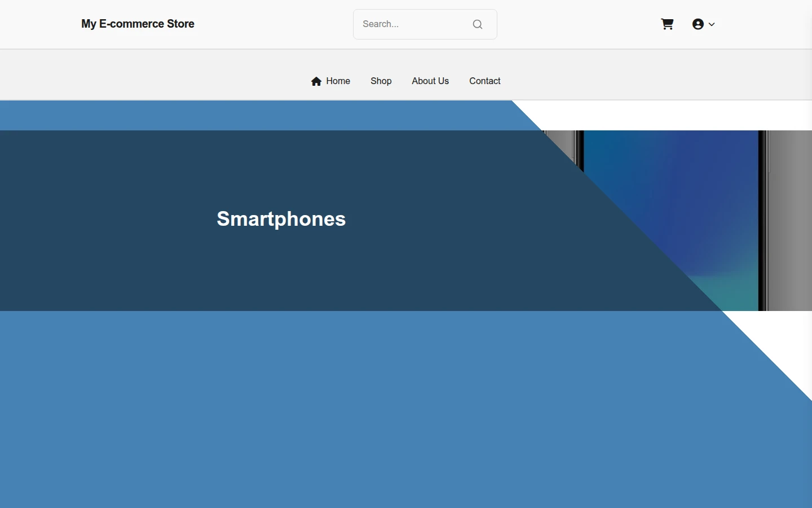Viewport: 812px width, 508px height.
Task: Select the Smartphones banner heading
Action: [x=281, y=219]
